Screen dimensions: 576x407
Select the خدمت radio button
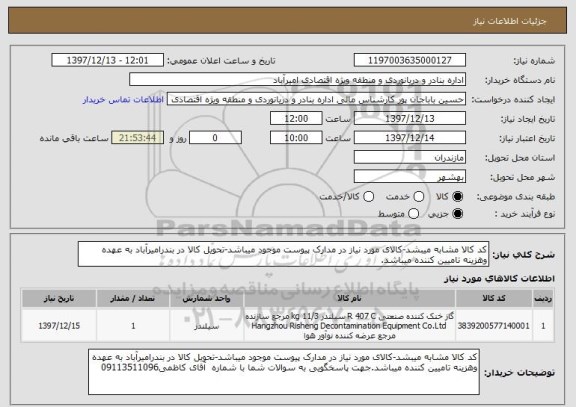point(419,197)
